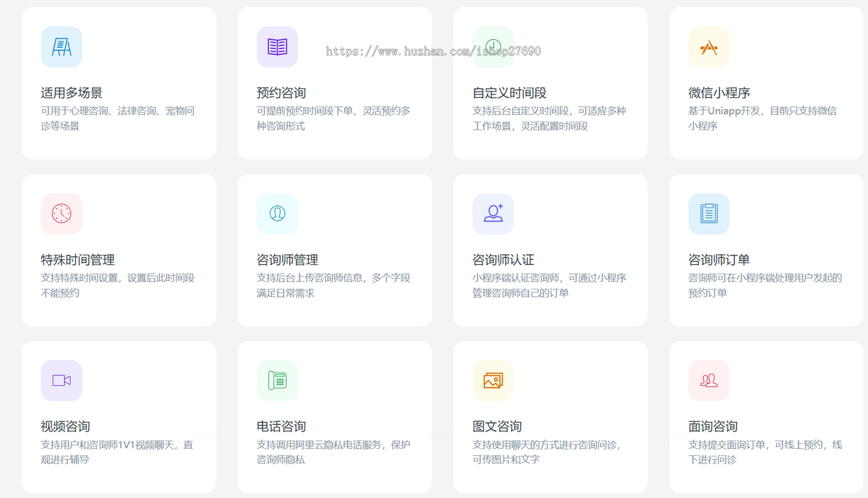Screen dimensions: 868x498
Task: Click the teal person icon above 咨询师管理
Action: (277, 214)
